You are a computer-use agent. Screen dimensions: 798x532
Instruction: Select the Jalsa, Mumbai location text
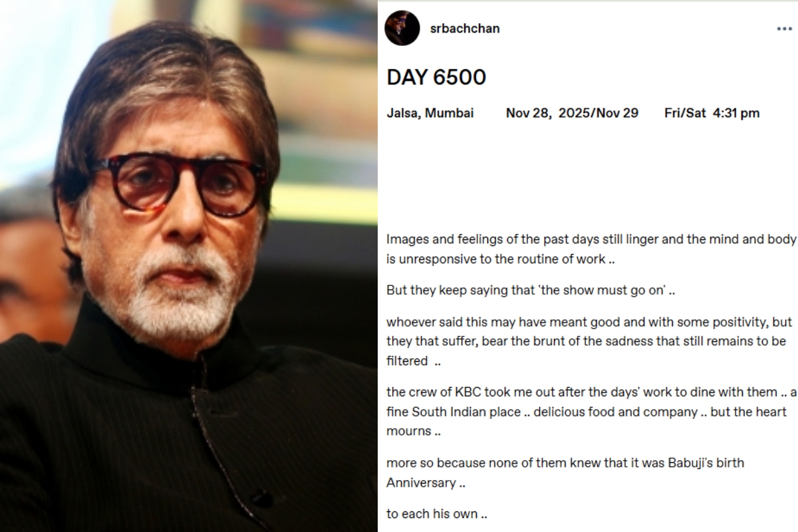(430, 113)
